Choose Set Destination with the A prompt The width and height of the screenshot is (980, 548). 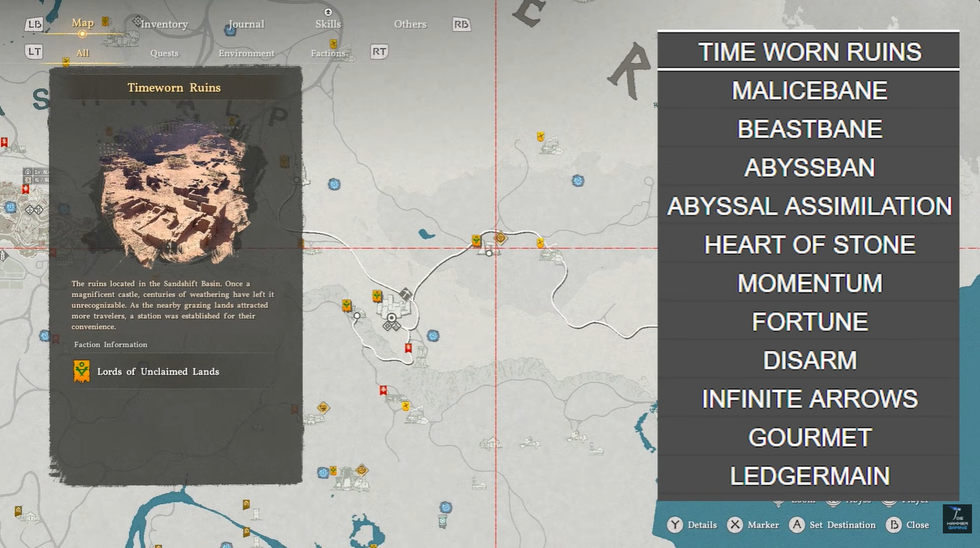832,525
